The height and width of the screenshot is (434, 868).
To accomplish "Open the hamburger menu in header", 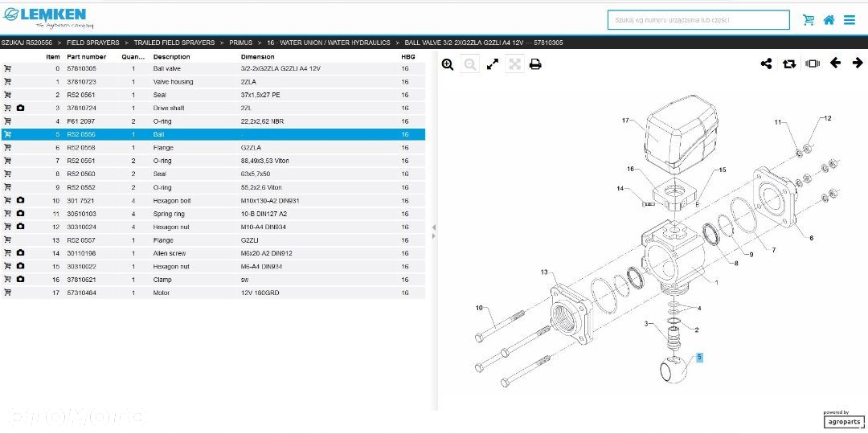I will 850,20.
